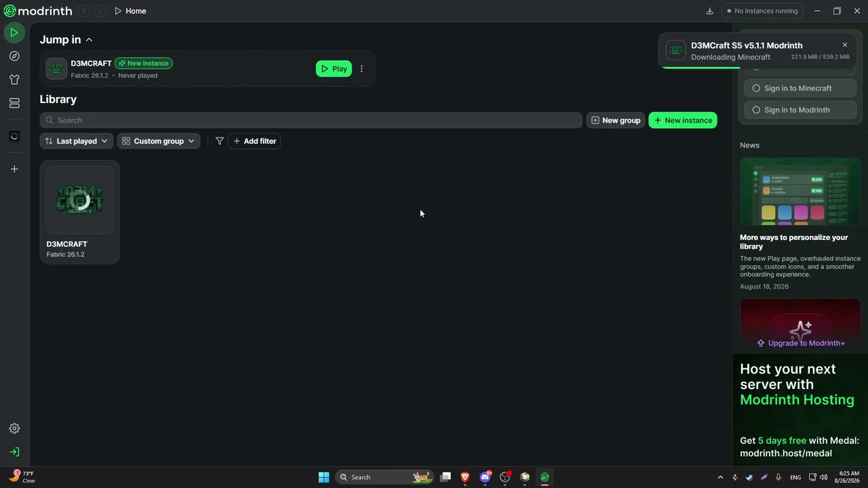The width and height of the screenshot is (868, 488).
Task: Click the Add filter button
Action: point(254,141)
